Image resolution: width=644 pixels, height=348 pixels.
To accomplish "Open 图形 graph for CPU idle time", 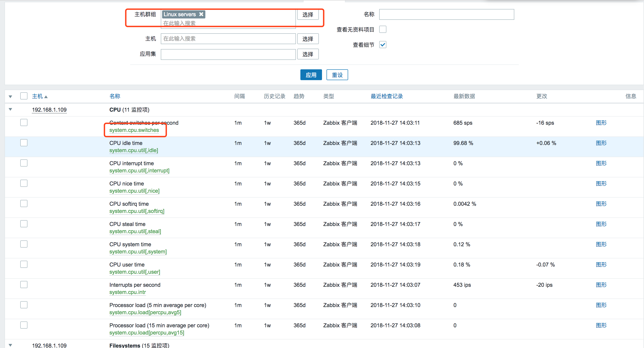I will (x=601, y=143).
